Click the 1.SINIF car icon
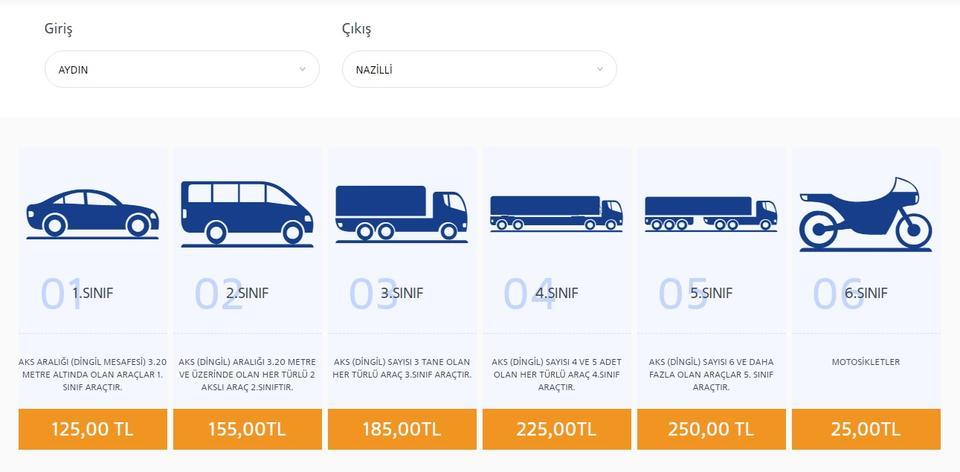This screenshot has height=472, width=960. click(92, 214)
